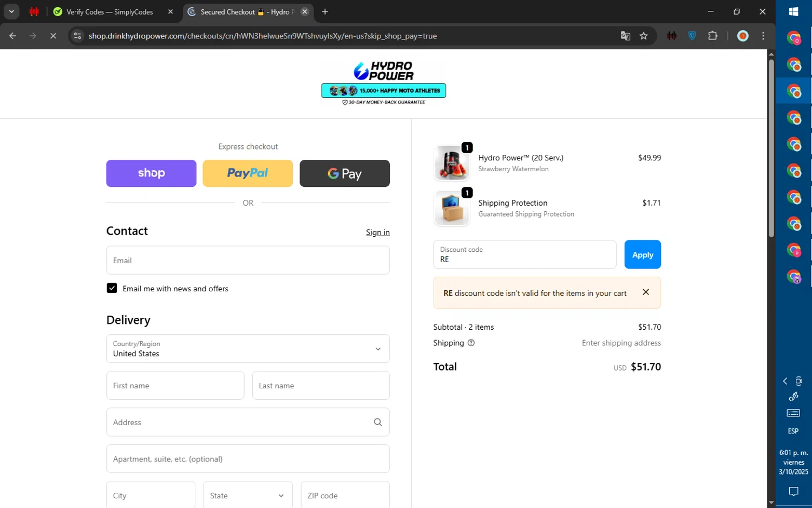Focus the Last name field

pyautogui.click(x=321, y=386)
